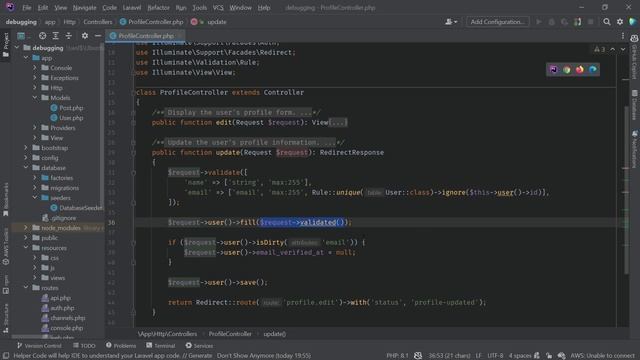Select api.php under routes
This screenshot has width=640, height=360.
[56, 298]
